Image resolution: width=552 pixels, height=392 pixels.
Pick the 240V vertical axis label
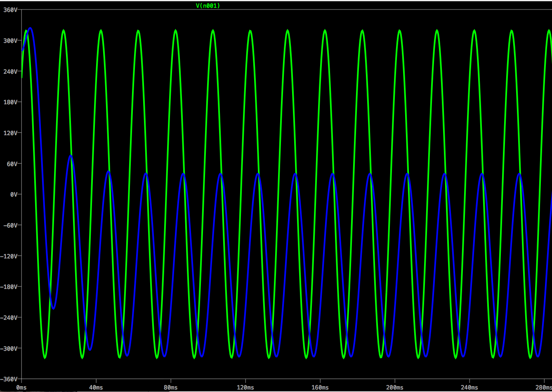pos(11,71)
